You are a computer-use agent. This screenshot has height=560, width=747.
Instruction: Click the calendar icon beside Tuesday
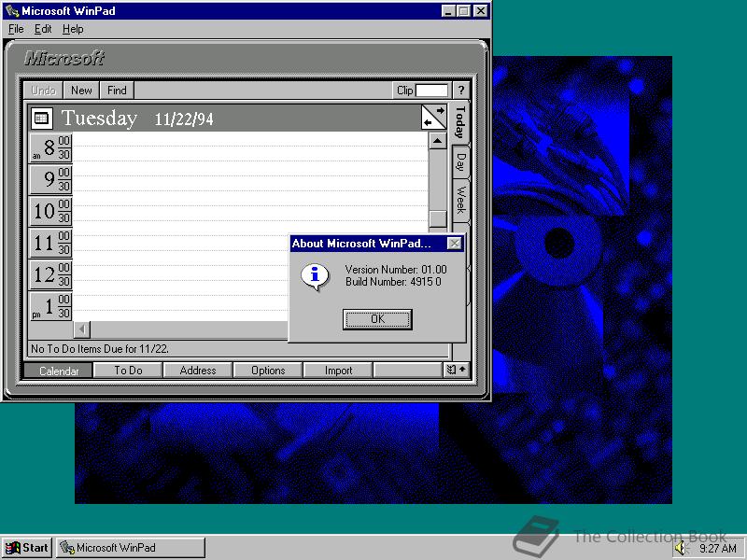(x=42, y=119)
